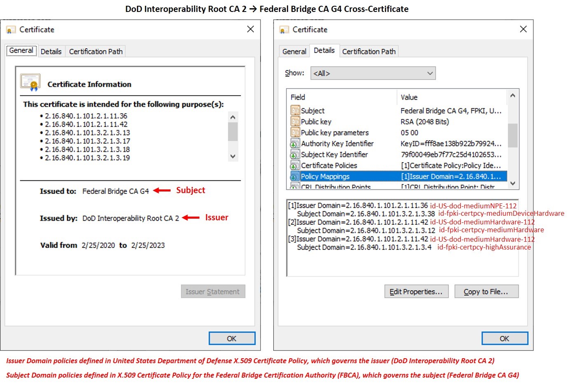Click the Policy Mappings extension icon
Screen dimensions: 572x392
(295, 176)
